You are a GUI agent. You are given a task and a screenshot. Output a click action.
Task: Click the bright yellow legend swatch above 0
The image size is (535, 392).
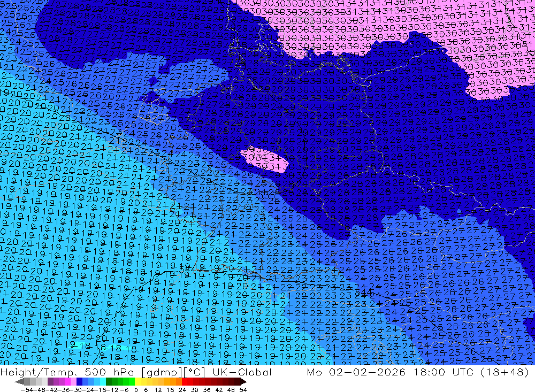pos(138,382)
